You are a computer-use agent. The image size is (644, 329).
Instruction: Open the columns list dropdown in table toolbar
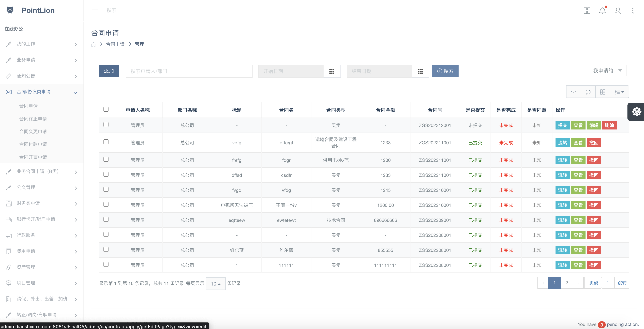(620, 92)
